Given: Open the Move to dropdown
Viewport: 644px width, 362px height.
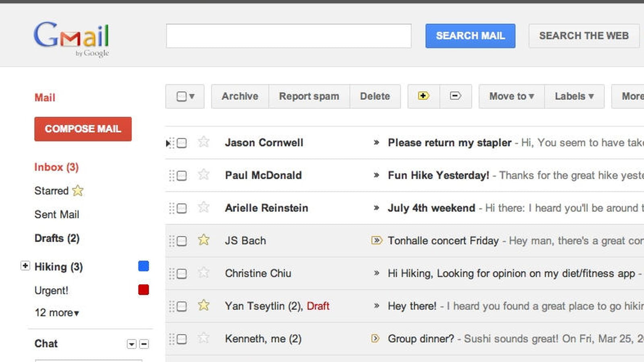Looking at the screenshot, I should pyautogui.click(x=512, y=96).
